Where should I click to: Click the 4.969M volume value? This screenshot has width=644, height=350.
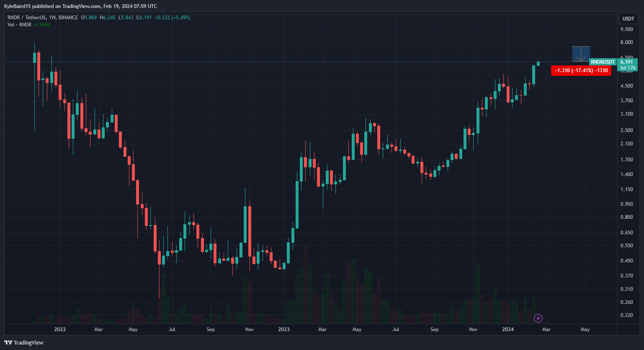42,25
